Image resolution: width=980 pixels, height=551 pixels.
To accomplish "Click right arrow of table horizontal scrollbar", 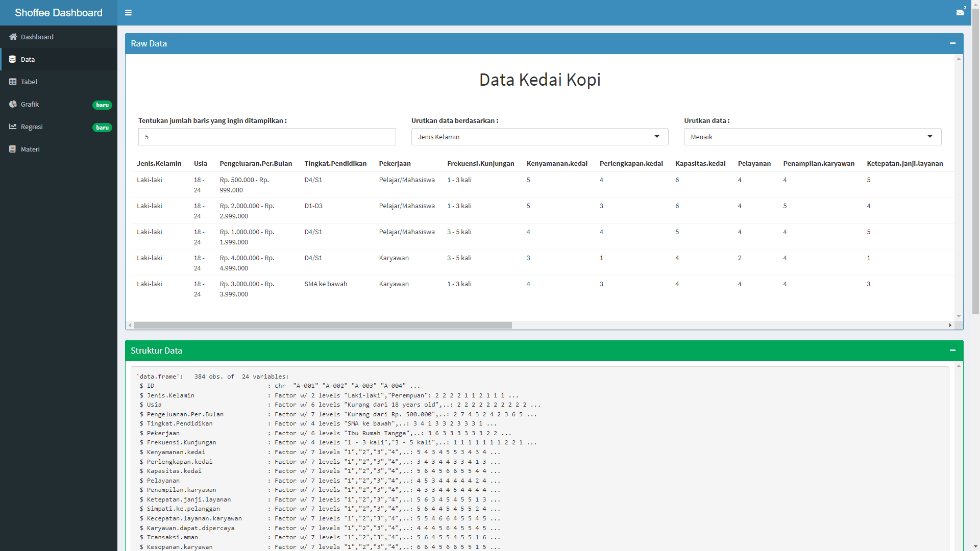I will (x=950, y=325).
